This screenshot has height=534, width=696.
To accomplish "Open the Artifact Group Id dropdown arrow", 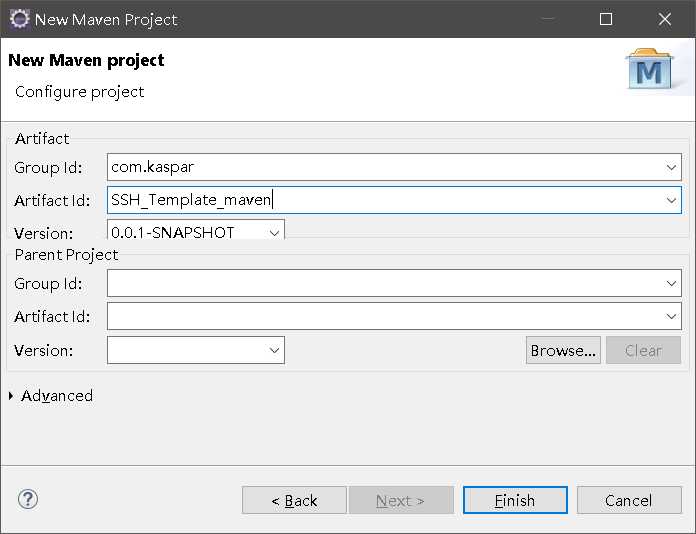I will (671, 167).
